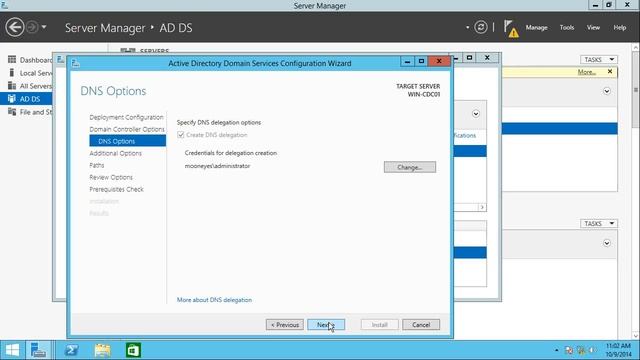
Task: Expand chevron in the background dialog panel
Action: tap(476, 113)
